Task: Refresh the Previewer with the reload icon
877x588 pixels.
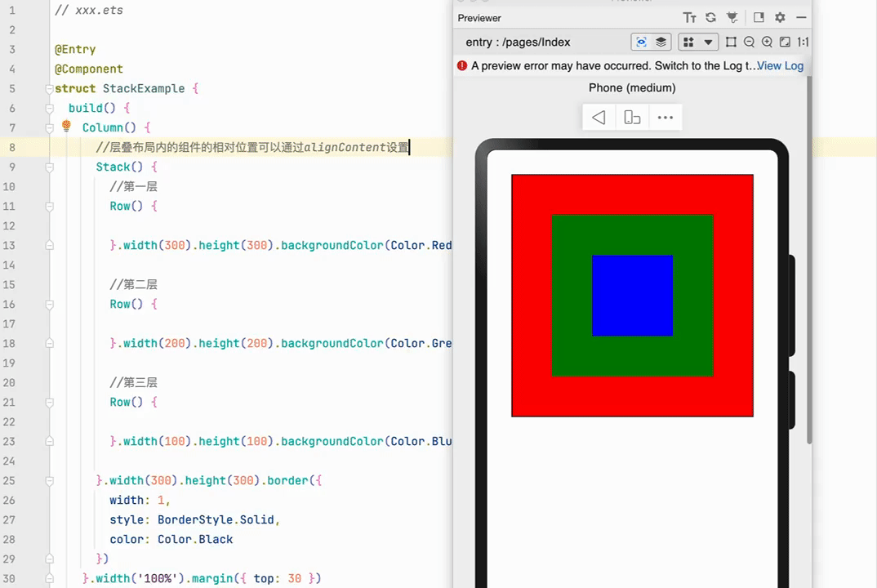Action: click(711, 18)
